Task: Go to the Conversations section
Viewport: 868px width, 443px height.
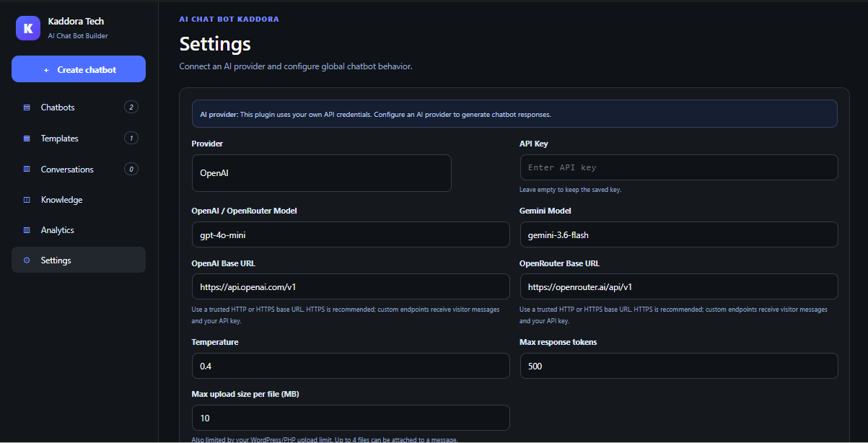Action: click(79, 170)
